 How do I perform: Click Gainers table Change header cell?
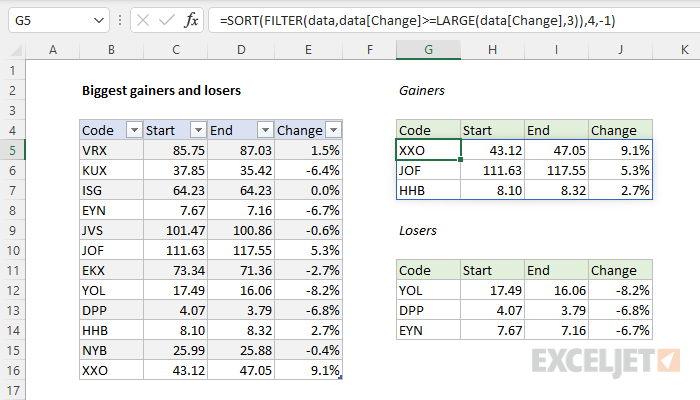click(621, 130)
